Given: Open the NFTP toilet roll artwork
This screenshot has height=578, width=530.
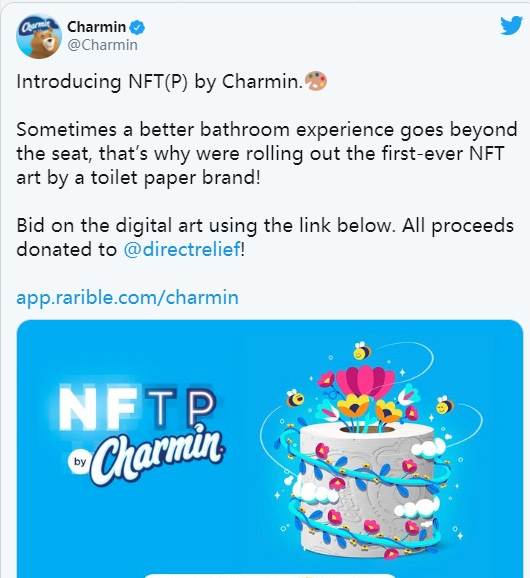Looking at the screenshot, I should (270, 449).
